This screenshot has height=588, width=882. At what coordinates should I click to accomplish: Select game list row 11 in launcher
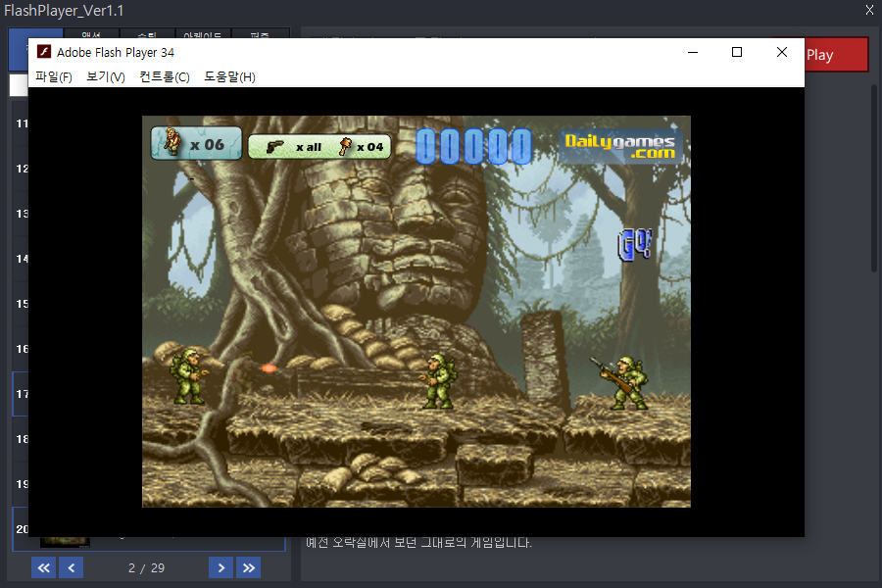[x=21, y=123]
